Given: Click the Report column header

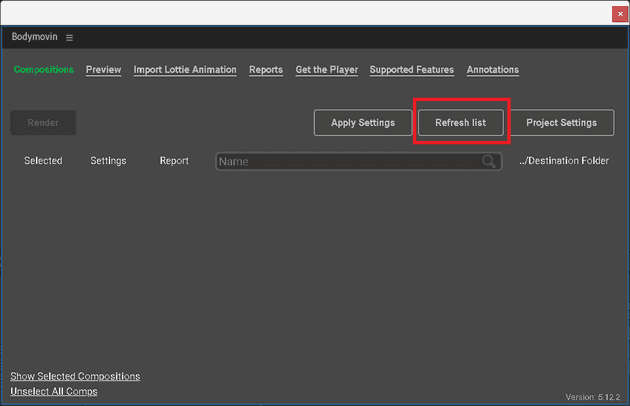Looking at the screenshot, I should 174,161.
